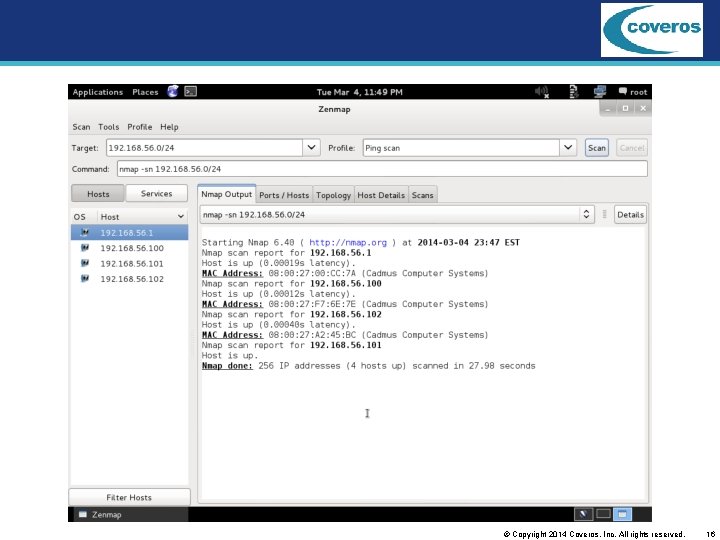Click 'Starting Nmap 6.40' output line
720x540 pixels.
click(360, 242)
